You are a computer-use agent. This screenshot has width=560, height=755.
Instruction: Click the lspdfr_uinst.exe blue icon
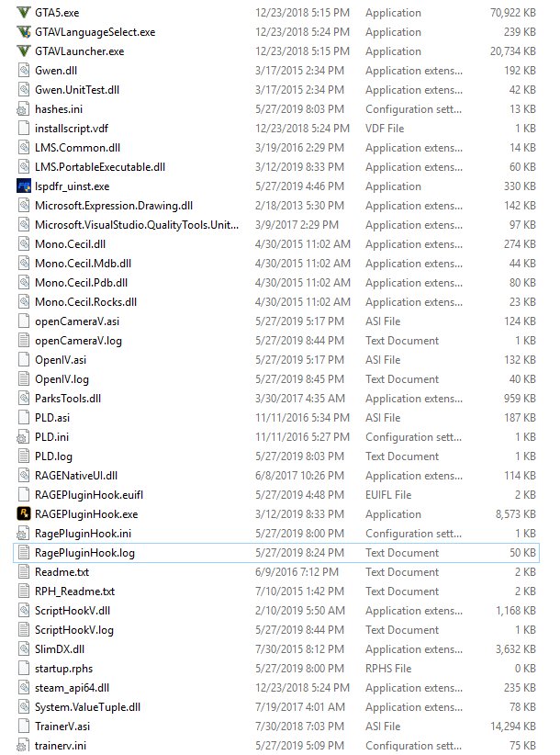(x=24, y=186)
